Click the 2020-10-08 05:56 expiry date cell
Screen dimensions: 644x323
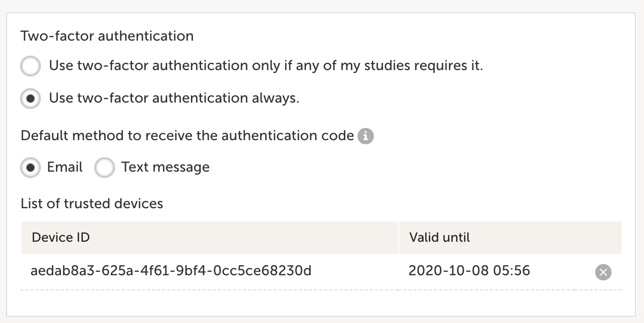[469, 271]
